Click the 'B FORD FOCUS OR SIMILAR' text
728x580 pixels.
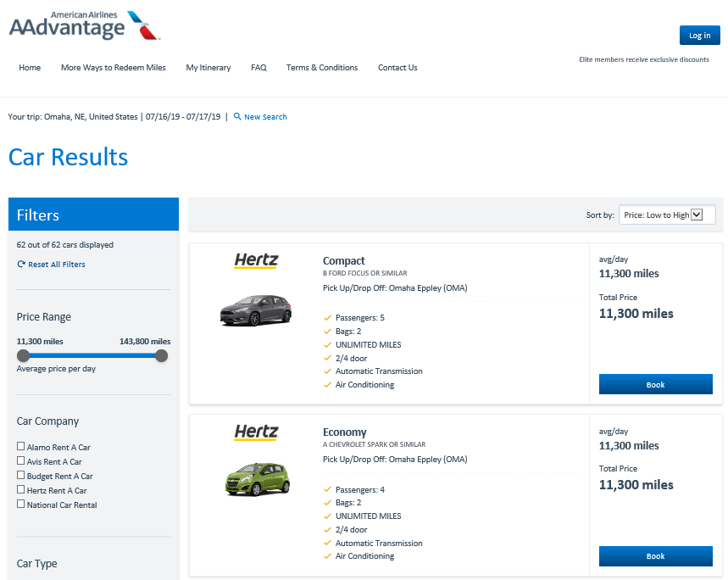click(x=365, y=273)
